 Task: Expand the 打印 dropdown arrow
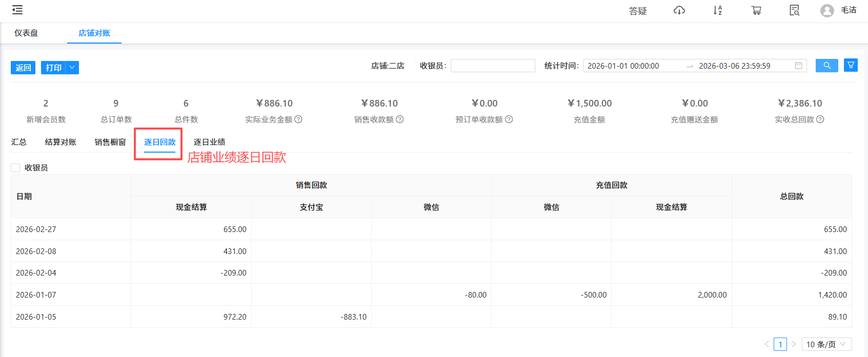72,68
